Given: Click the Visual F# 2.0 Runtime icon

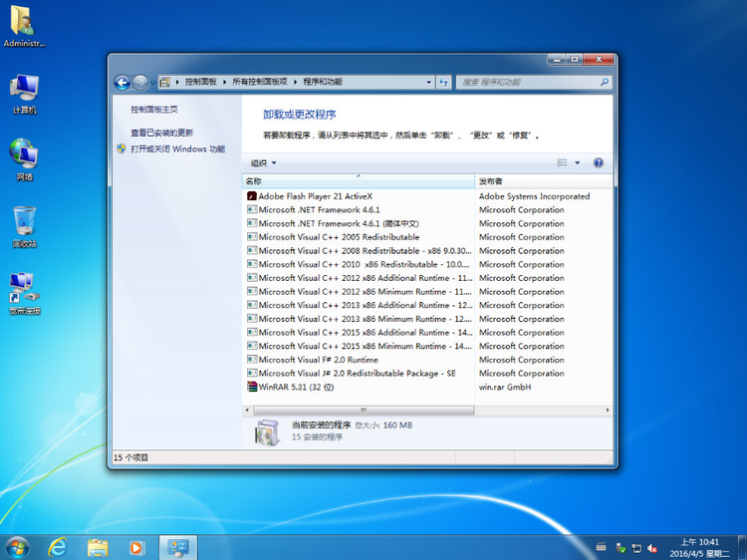Looking at the screenshot, I should click(x=252, y=360).
